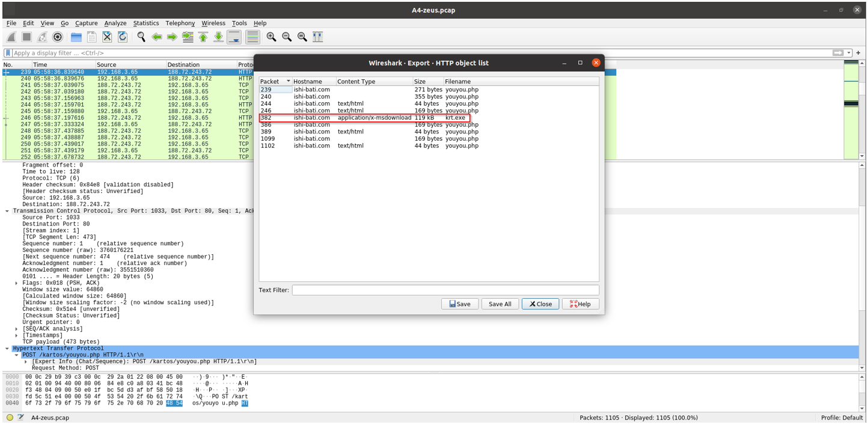Close this capture file
The image size is (868, 428).
point(107,37)
